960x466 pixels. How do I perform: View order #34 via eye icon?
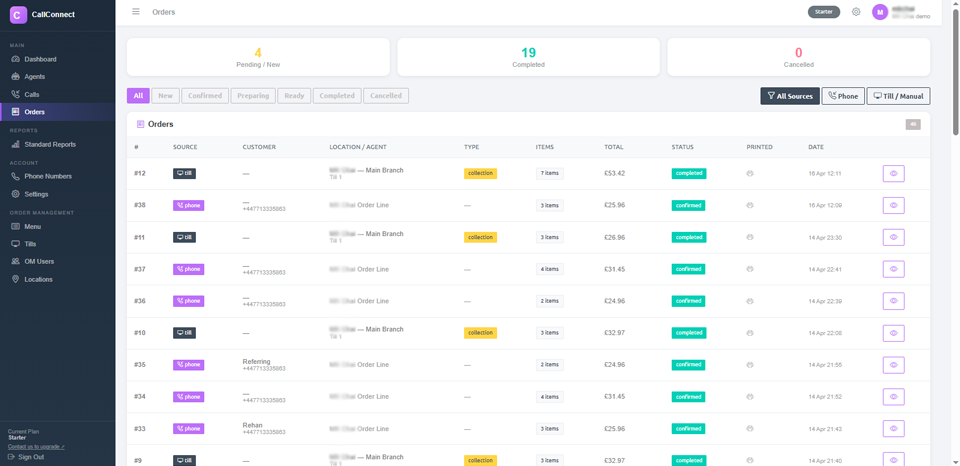pos(893,396)
